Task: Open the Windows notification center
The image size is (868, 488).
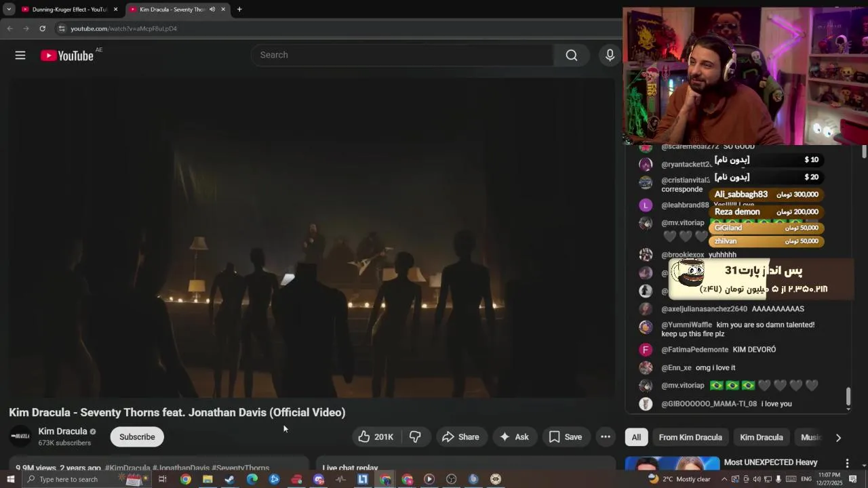Action: coord(854,479)
